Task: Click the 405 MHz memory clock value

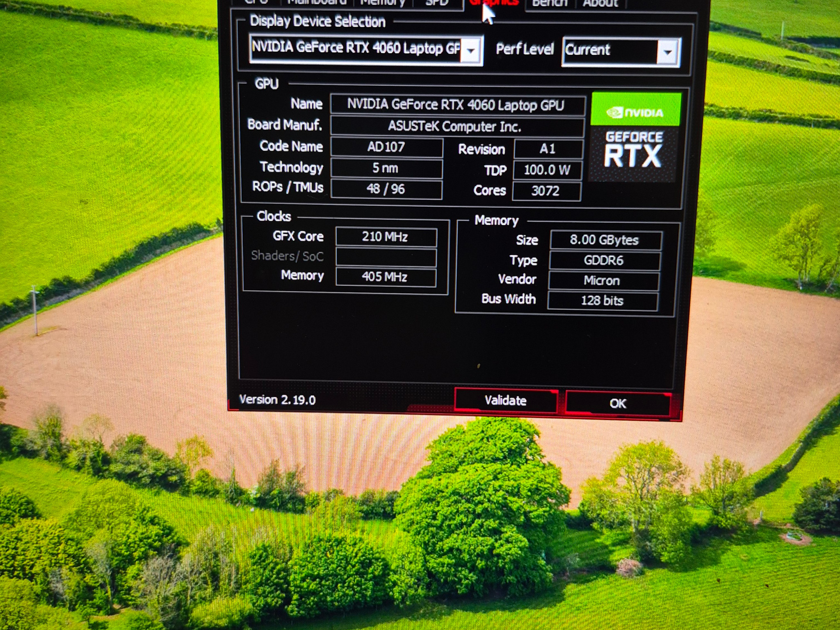Action: coord(386,277)
